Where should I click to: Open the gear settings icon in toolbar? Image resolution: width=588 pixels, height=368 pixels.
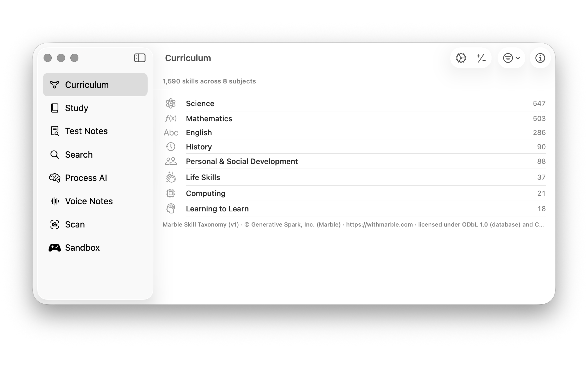[461, 58]
